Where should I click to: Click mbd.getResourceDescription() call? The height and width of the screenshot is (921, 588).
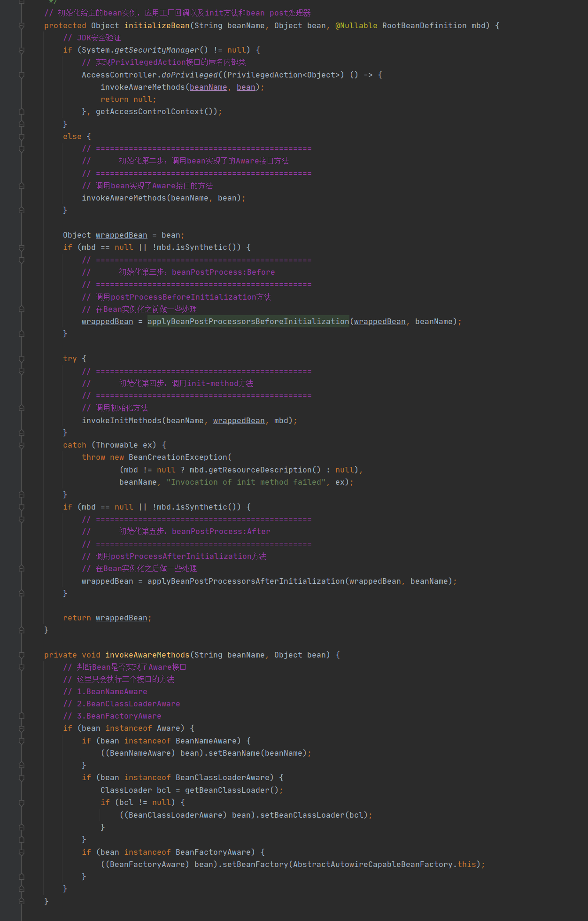[x=255, y=470]
